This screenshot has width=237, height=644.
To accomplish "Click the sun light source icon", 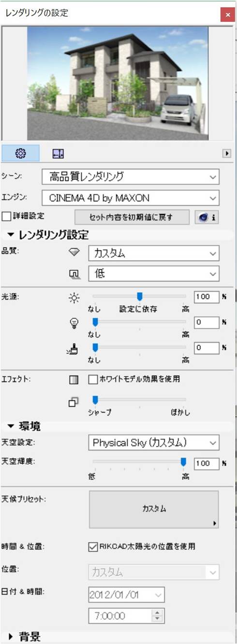I will pos(74,298).
